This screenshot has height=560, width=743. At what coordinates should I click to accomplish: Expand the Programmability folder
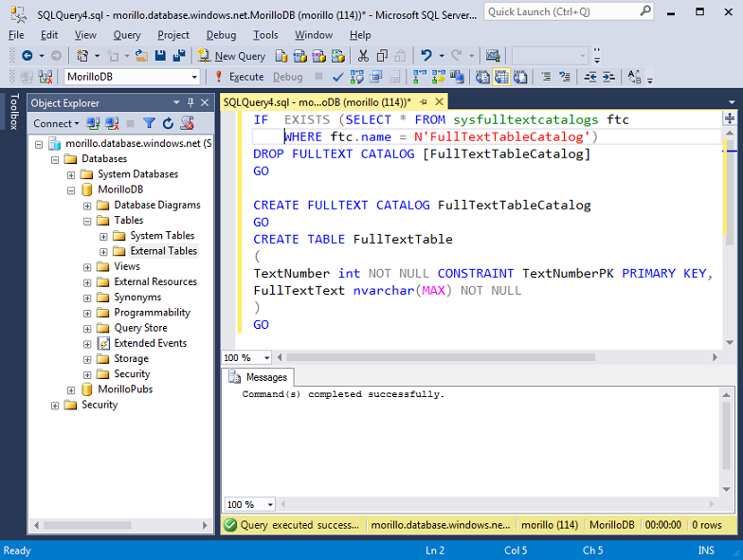tap(87, 314)
